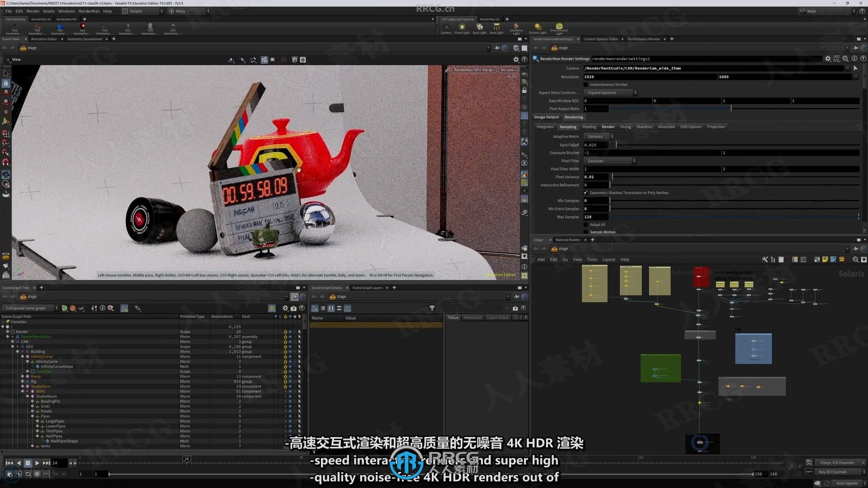This screenshot has height=488, width=868.
Task: Open the Adaptive Metric Variance dropdown
Action: 599,136
